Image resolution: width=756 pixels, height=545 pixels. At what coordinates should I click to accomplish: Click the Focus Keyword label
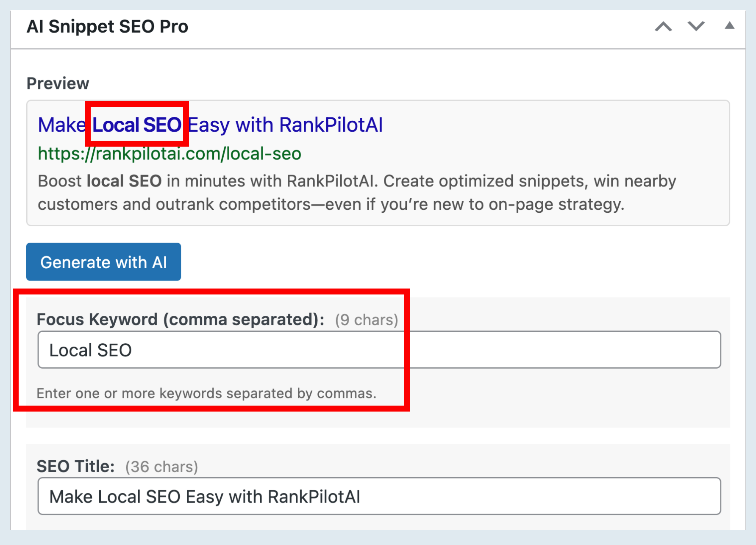pos(181,320)
